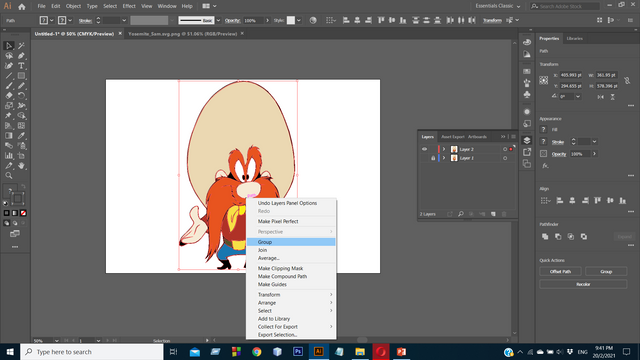
Task: Click the target circle of Layer 2
Action: 505,149
